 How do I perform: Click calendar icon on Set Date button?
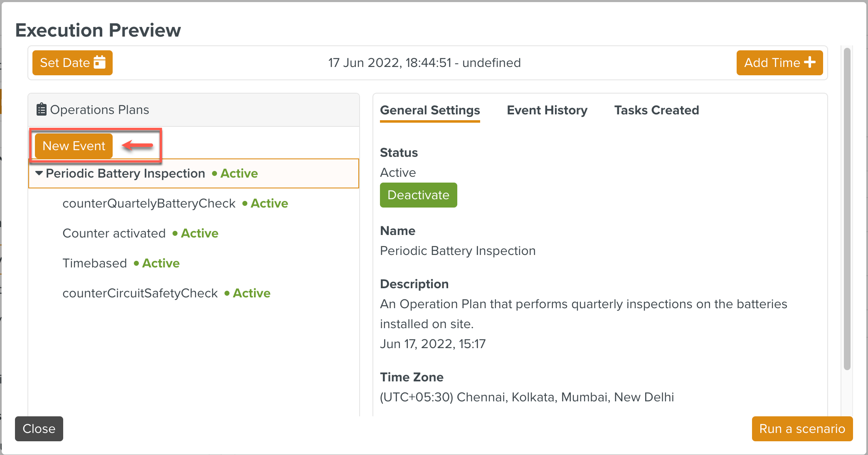pos(100,62)
